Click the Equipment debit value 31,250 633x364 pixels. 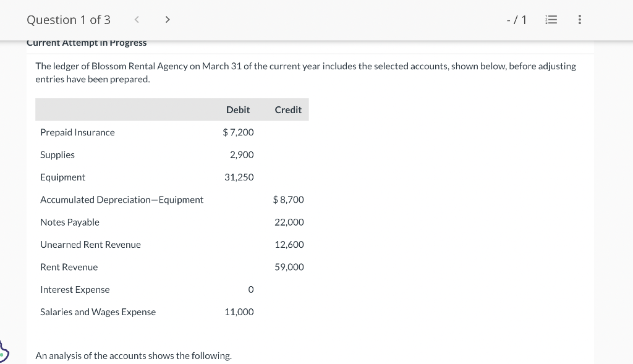coord(239,177)
